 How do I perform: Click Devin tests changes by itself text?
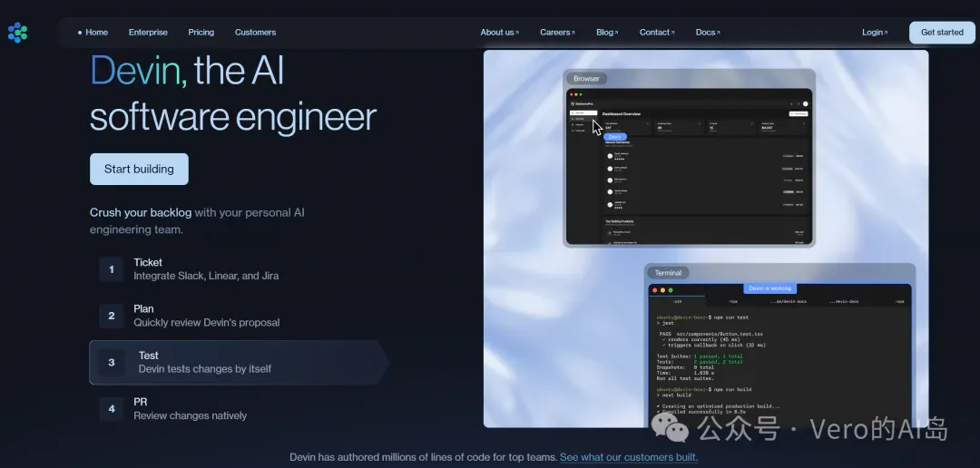tap(205, 368)
